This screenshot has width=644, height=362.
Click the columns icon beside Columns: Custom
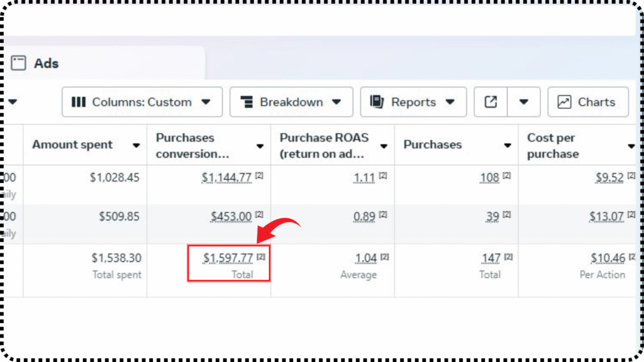pyautogui.click(x=79, y=102)
